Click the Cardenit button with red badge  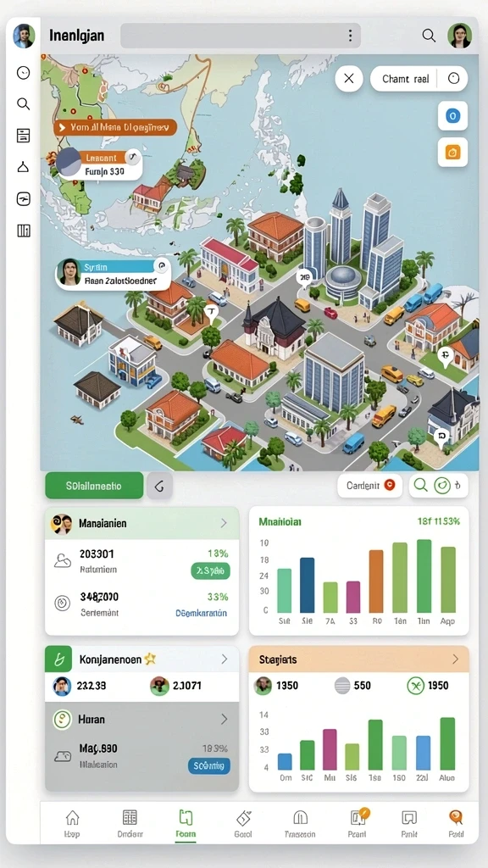pyautogui.click(x=369, y=486)
